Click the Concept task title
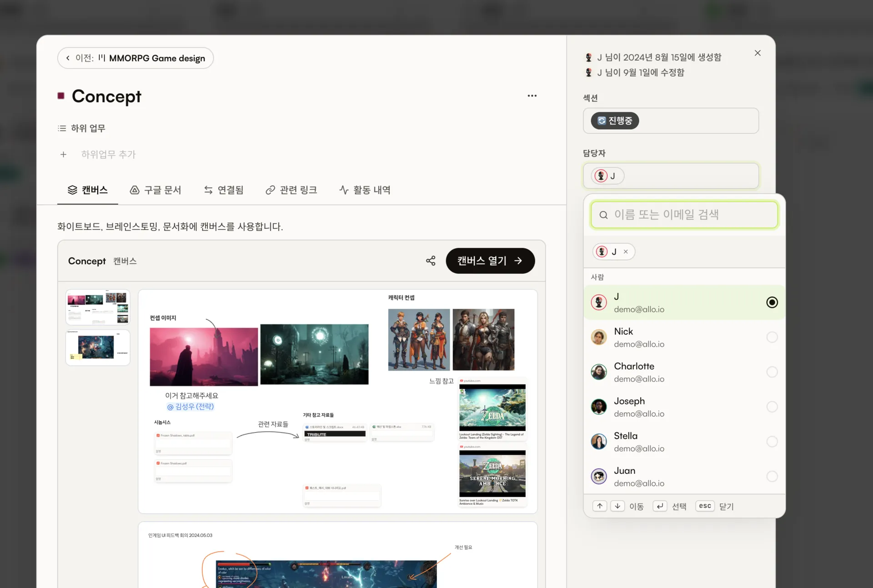Image resolution: width=873 pixels, height=588 pixels. point(106,96)
